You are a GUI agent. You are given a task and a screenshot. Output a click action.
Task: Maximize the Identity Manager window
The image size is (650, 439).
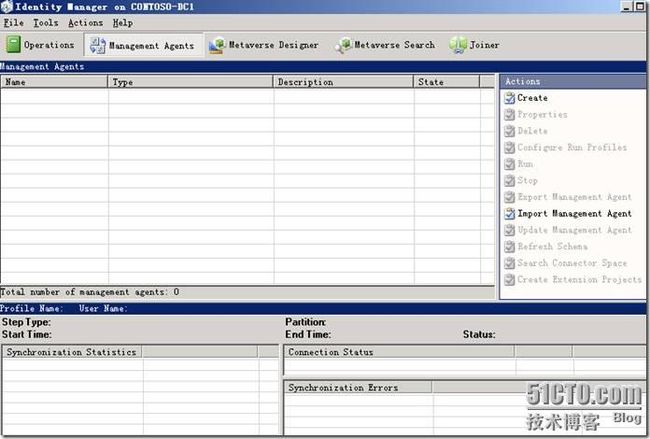point(640,7)
